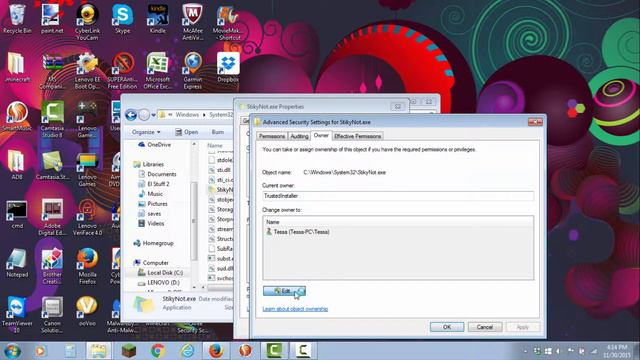The width and height of the screenshot is (640, 360).
Task: Select Documents under Libraries
Action: point(157,174)
